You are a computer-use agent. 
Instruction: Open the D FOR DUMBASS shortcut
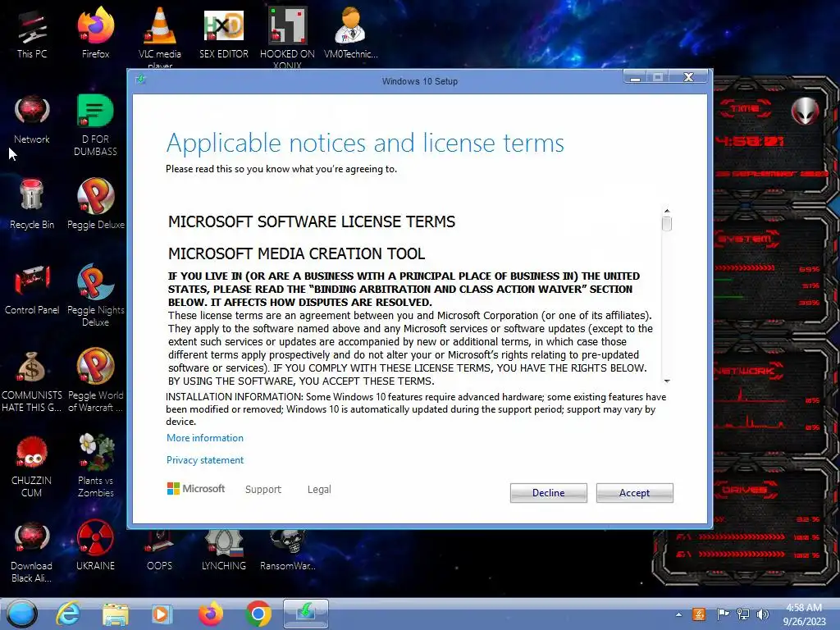tap(95, 126)
